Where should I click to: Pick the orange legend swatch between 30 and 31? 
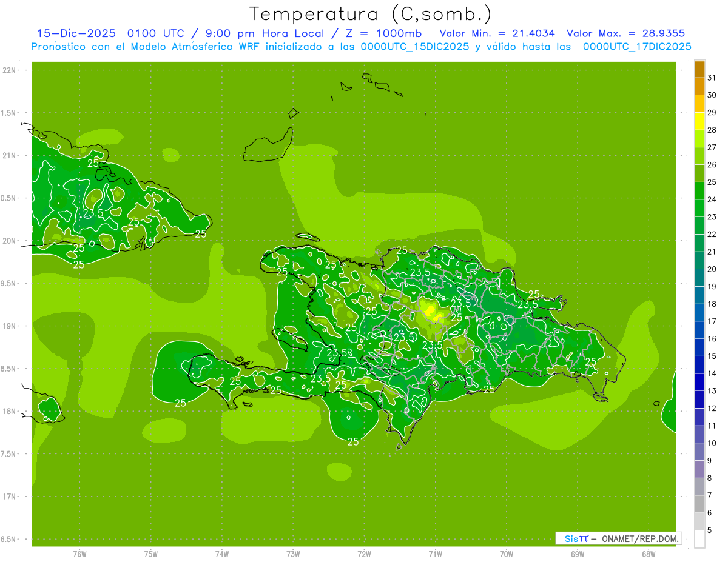click(699, 87)
